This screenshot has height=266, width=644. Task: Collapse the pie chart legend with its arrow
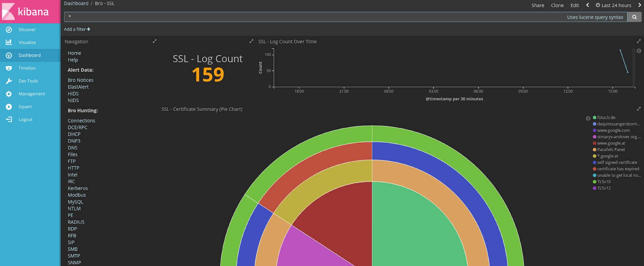pos(588,119)
